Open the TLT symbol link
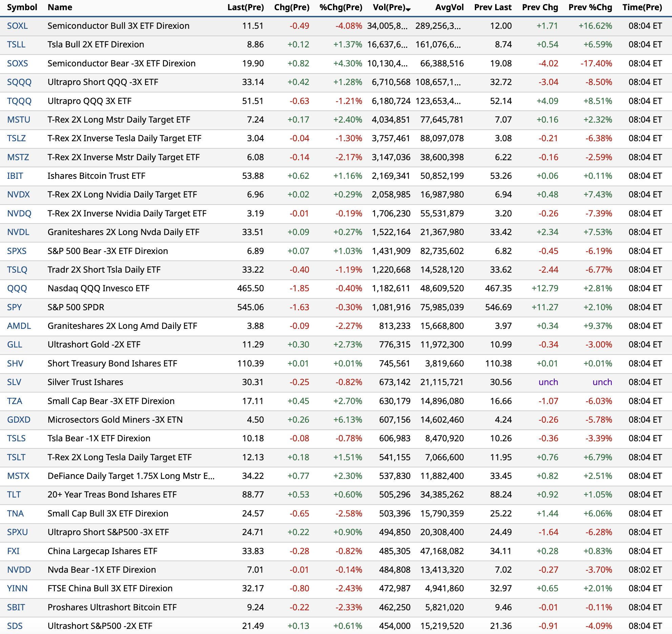Image resolution: width=672 pixels, height=634 pixels. pos(14,495)
